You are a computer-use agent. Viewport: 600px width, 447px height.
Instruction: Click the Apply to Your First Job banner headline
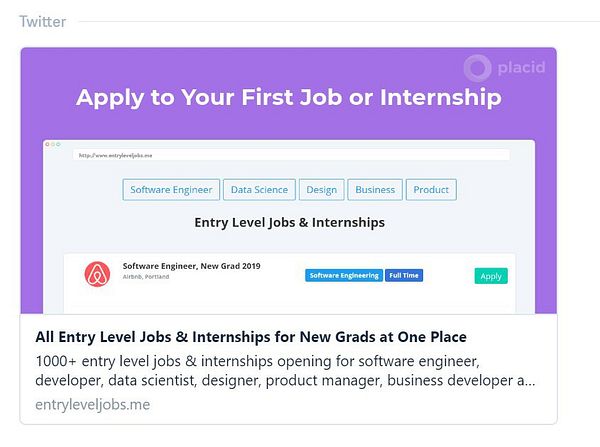point(289,98)
